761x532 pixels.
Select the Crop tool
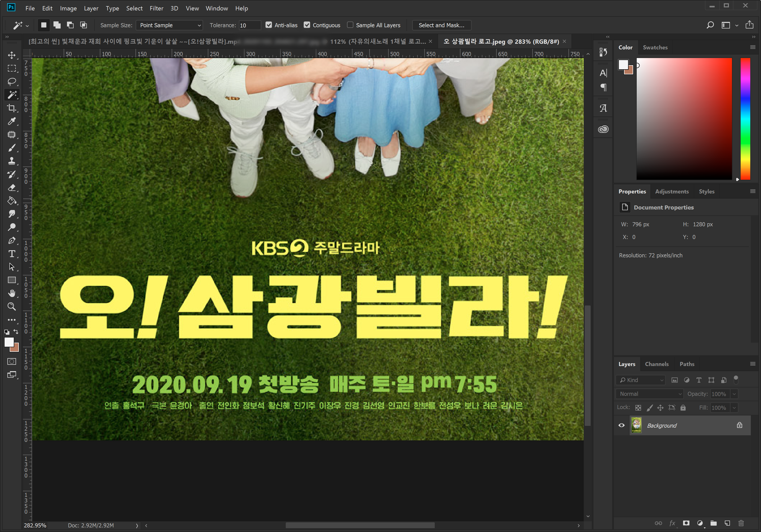pos(12,108)
